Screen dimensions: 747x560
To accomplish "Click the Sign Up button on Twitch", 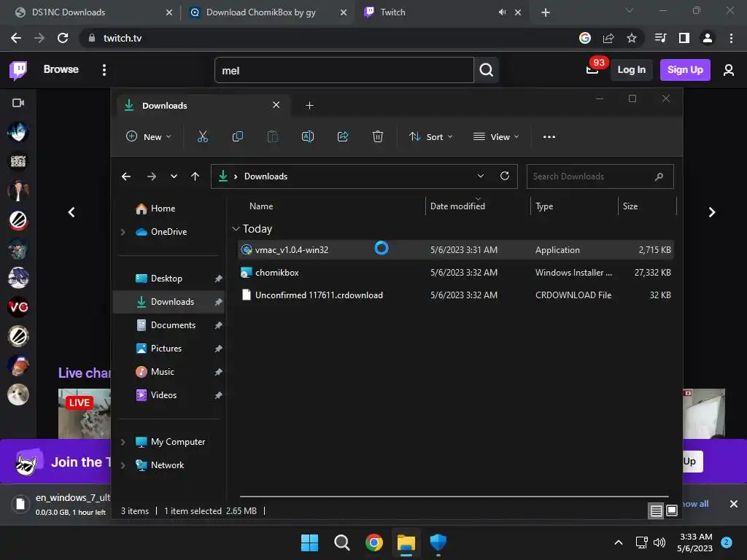I will coord(684,70).
